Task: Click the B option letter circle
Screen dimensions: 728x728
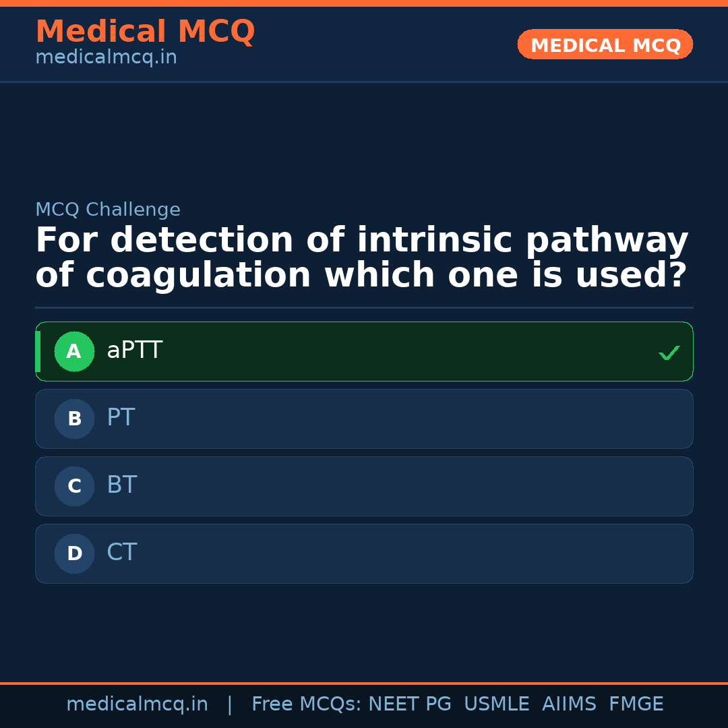Action: pos(74,419)
